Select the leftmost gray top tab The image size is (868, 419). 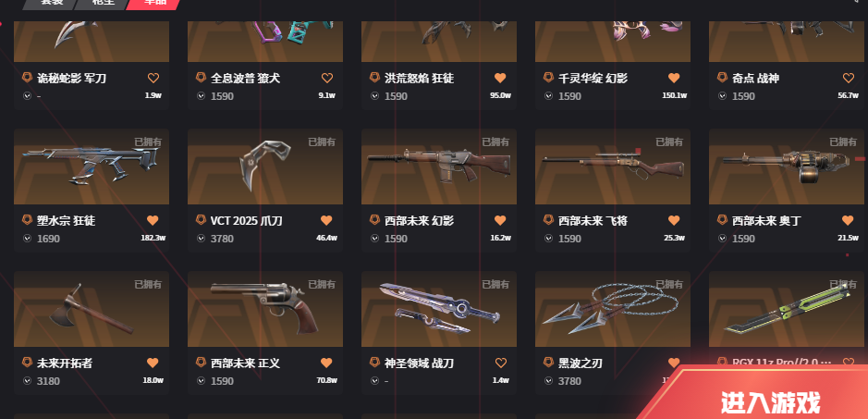[50, 5]
